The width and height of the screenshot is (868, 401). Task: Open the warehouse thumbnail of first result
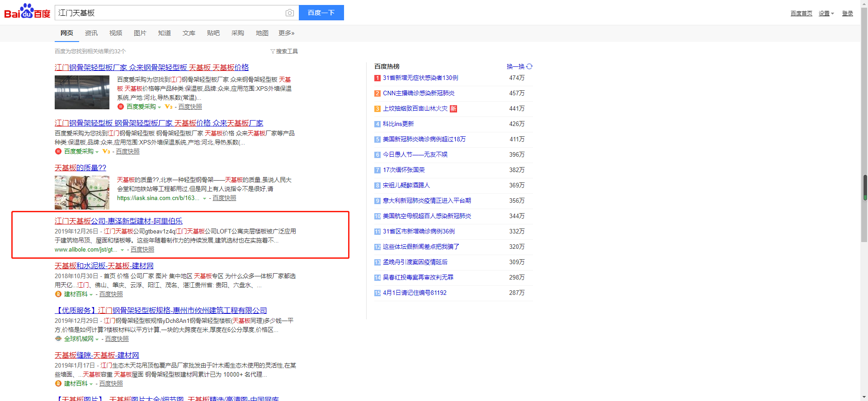point(82,92)
